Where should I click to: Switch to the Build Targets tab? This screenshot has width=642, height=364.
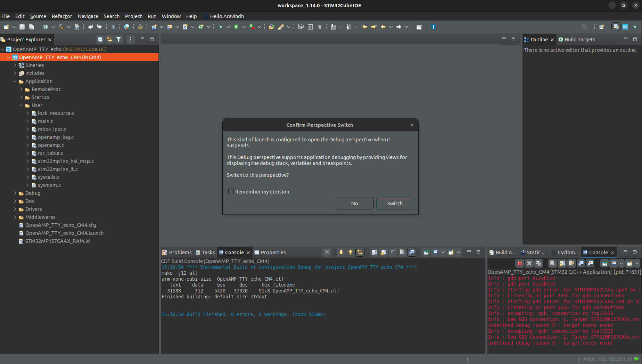click(x=579, y=40)
